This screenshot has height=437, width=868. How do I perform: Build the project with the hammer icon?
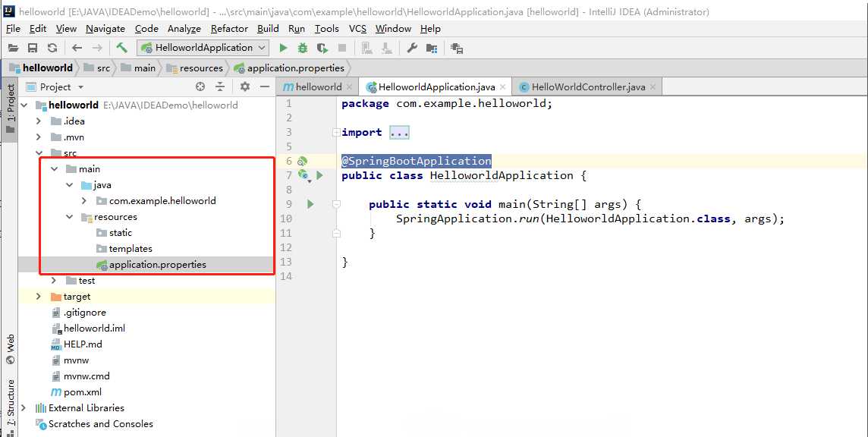(122, 48)
